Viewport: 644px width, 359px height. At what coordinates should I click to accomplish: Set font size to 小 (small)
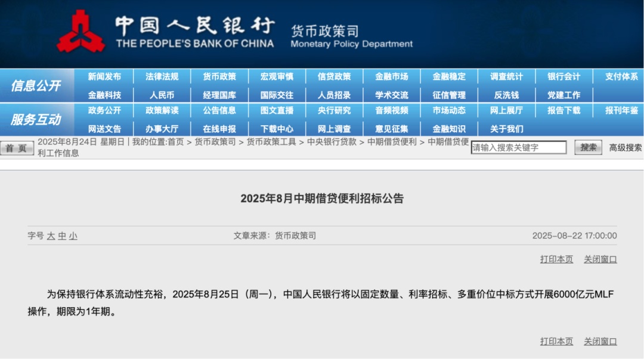pyautogui.click(x=73, y=236)
